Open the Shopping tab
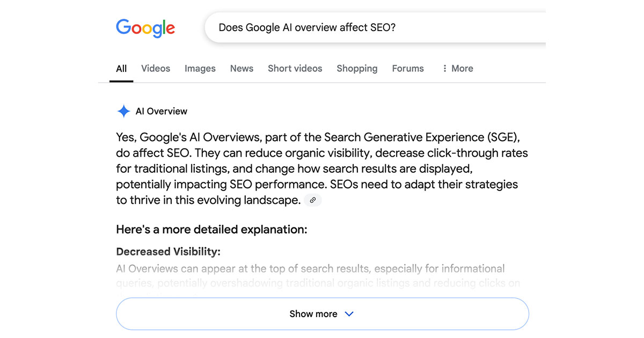Viewport: 644px width, 338px height. point(357,69)
